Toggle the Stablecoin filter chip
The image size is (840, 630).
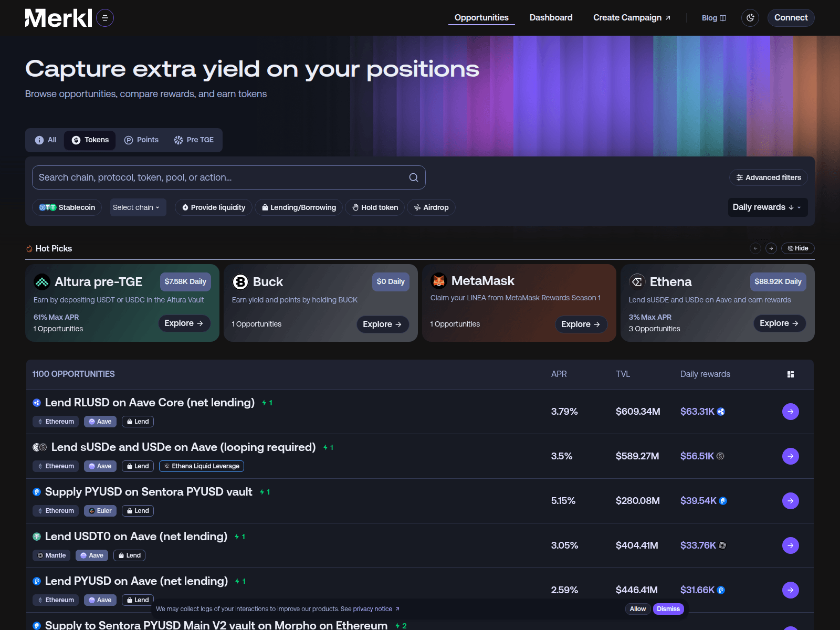(x=67, y=207)
